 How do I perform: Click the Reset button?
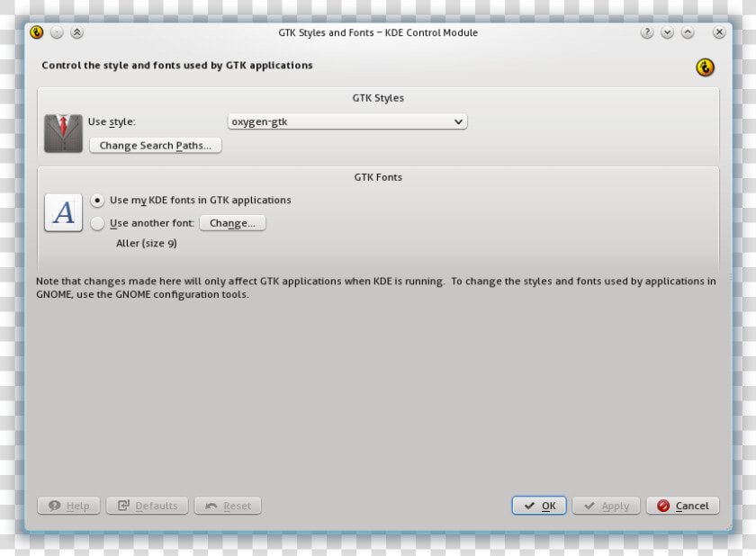coord(228,506)
